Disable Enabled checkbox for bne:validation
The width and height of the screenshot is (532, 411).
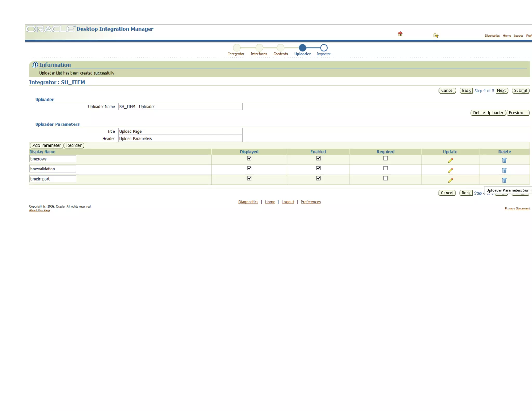point(318,168)
